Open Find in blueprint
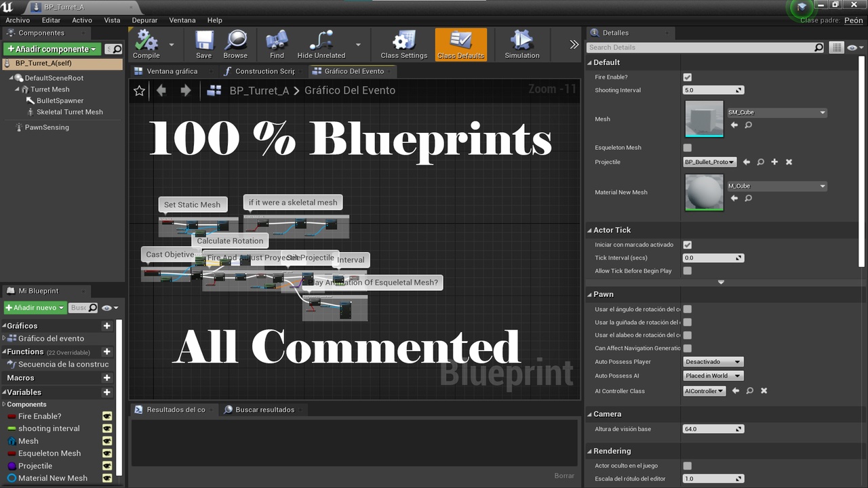 [277, 45]
